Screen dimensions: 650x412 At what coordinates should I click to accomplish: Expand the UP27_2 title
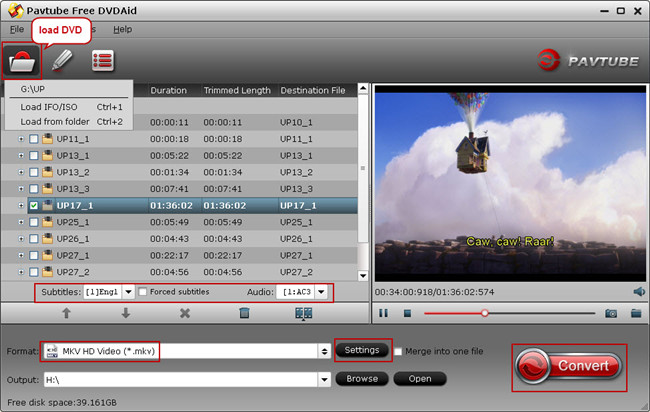click(x=21, y=272)
